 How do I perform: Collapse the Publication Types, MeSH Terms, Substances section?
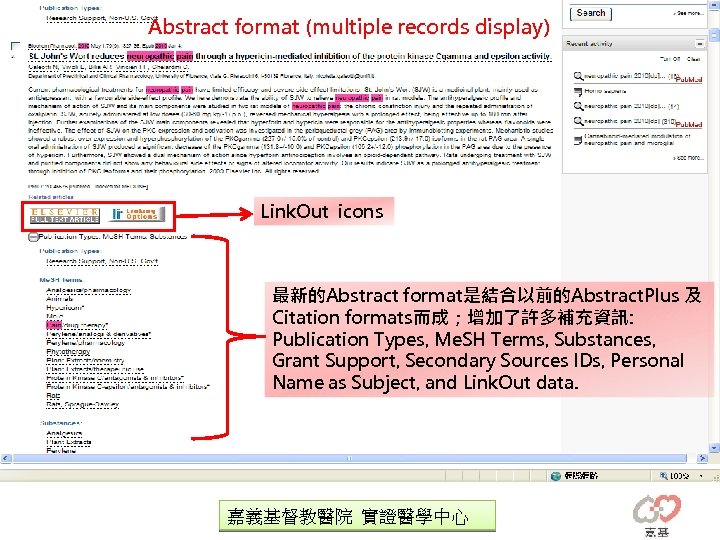pos(33,237)
